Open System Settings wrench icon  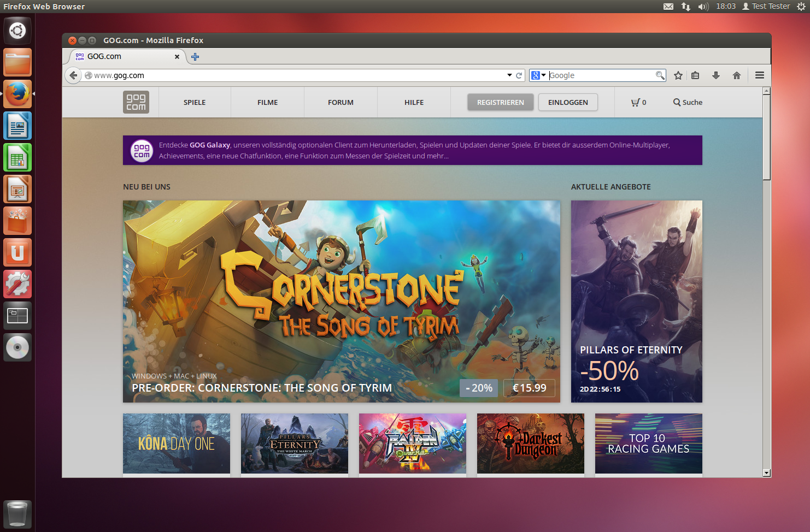click(x=17, y=284)
